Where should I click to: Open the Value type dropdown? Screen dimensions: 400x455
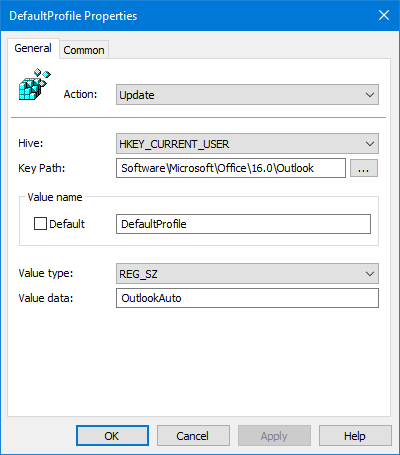pos(247,274)
